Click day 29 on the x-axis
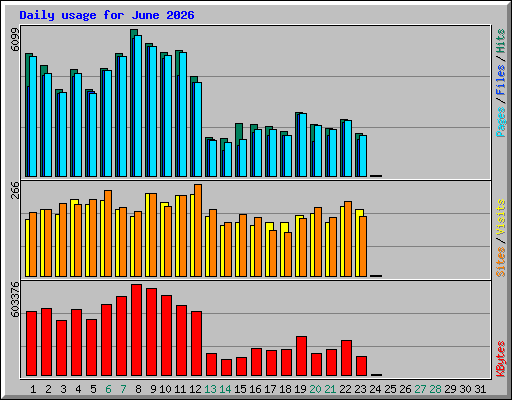 click(x=450, y=389)
